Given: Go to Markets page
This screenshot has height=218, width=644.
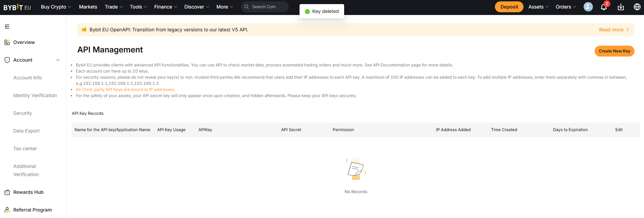Looking at the screenshot, I should click(x=88, y=7).
